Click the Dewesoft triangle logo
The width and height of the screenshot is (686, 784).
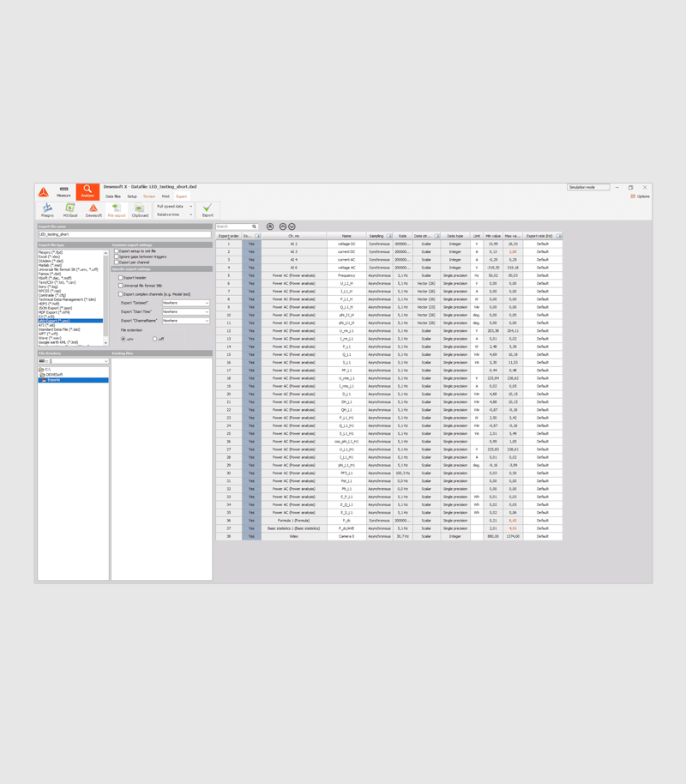click(44, 192)
